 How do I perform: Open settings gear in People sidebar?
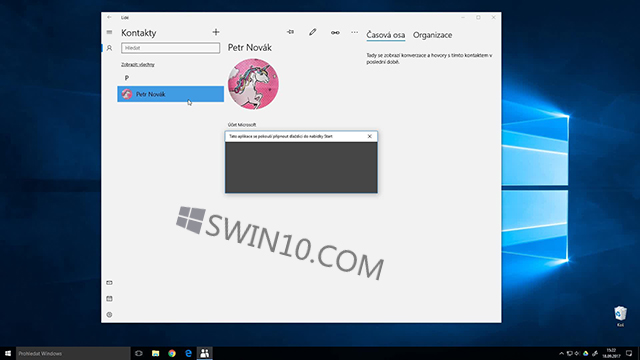pos(109,315)
